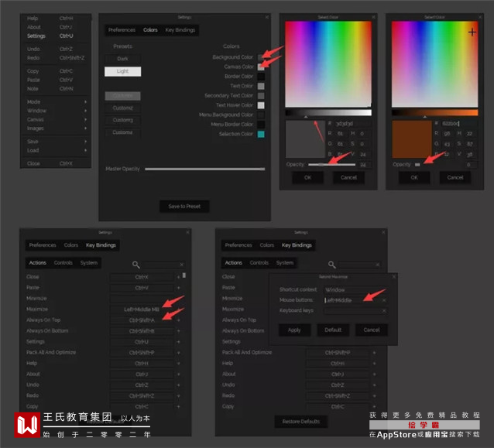494x448 pixels.
Task: Click search magnifier icon in left Key Bindings window
Action: tap(136, 265)
